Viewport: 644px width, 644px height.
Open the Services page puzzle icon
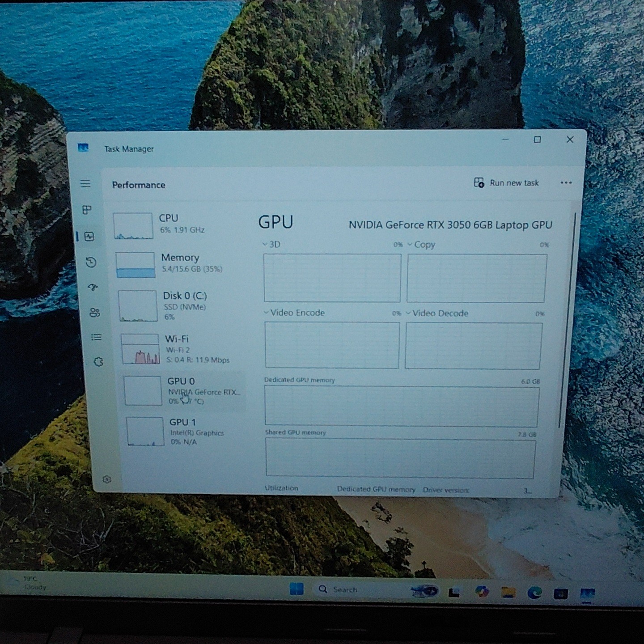[x=98, y=361]
